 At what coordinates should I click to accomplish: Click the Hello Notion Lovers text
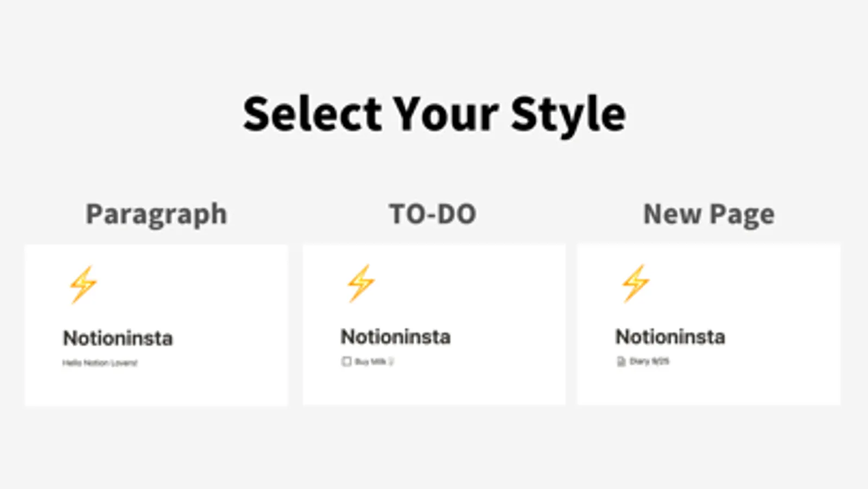click(100, 363)
